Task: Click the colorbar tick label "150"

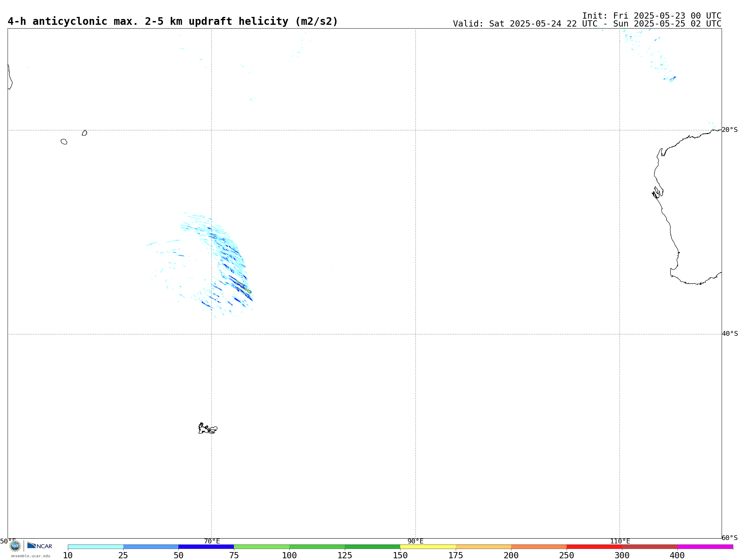Action: pos(400,555)
